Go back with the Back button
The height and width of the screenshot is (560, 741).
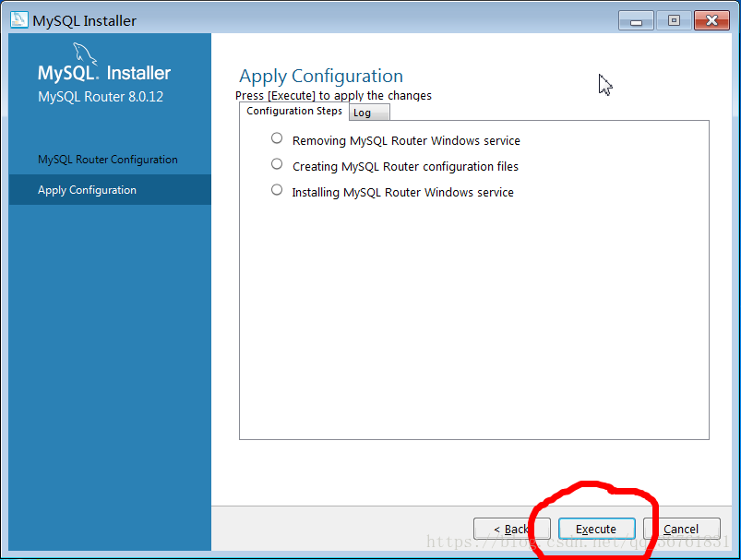[512, 529]
